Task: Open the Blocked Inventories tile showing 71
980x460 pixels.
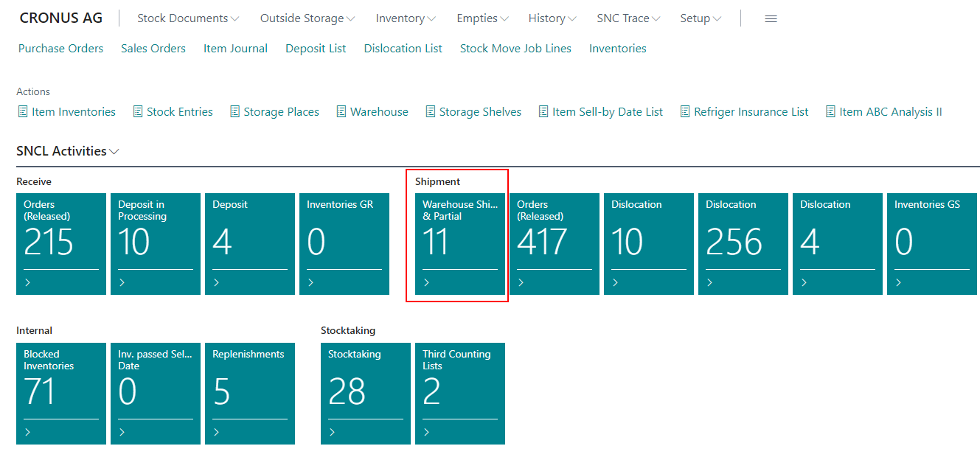Action: tap(61, 393)
